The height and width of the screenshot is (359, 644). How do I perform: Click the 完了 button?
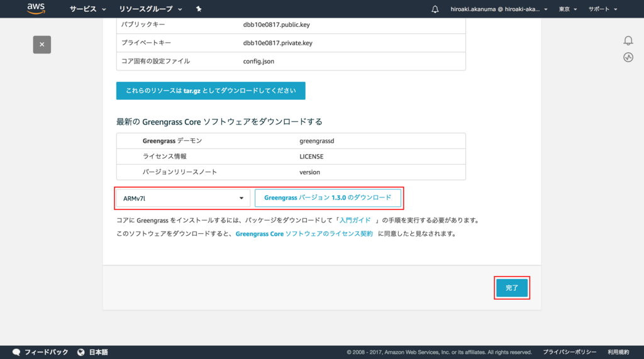pyautogui.click(x=512, y=287)
